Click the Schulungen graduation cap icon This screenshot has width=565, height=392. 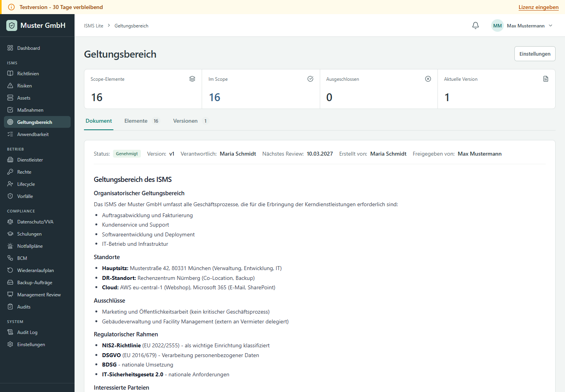[10, 234]
